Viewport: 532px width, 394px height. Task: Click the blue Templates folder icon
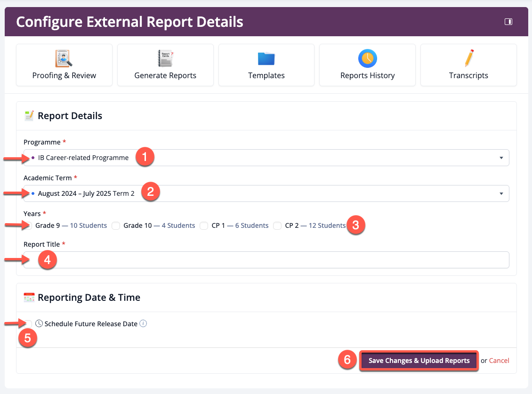pos(266,59)
